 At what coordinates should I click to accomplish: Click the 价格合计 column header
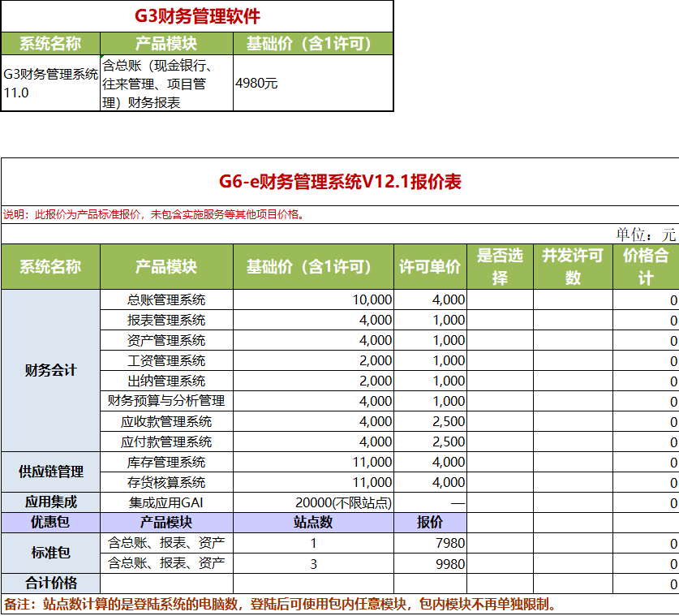tap(646, 267)
